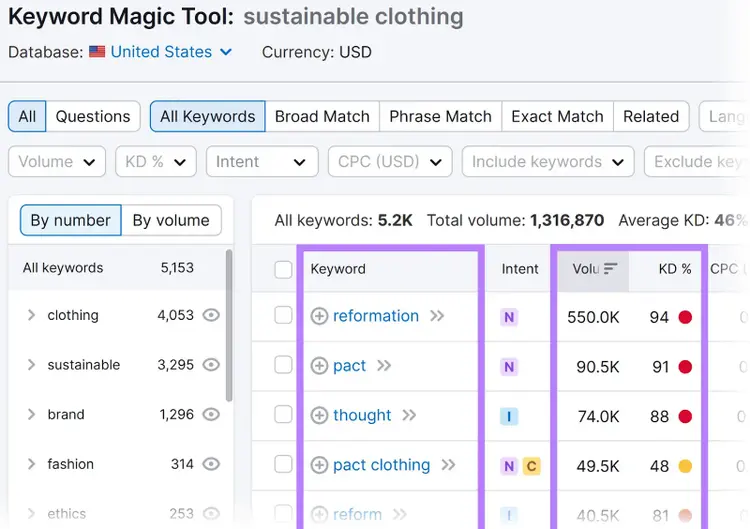Screen dimensions: 750x529
Task: Expand the sustainable keyword group
Action: pyautogui.click(x=31, y=365)
